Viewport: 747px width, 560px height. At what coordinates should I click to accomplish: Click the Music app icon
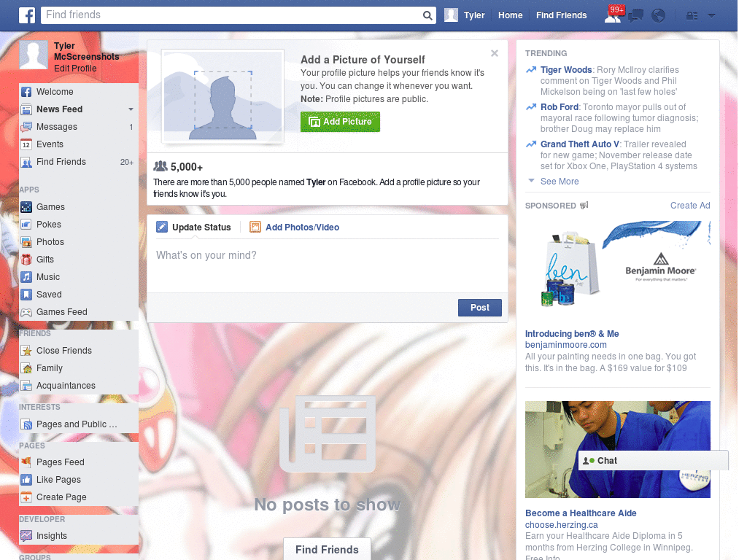point(26,277)
